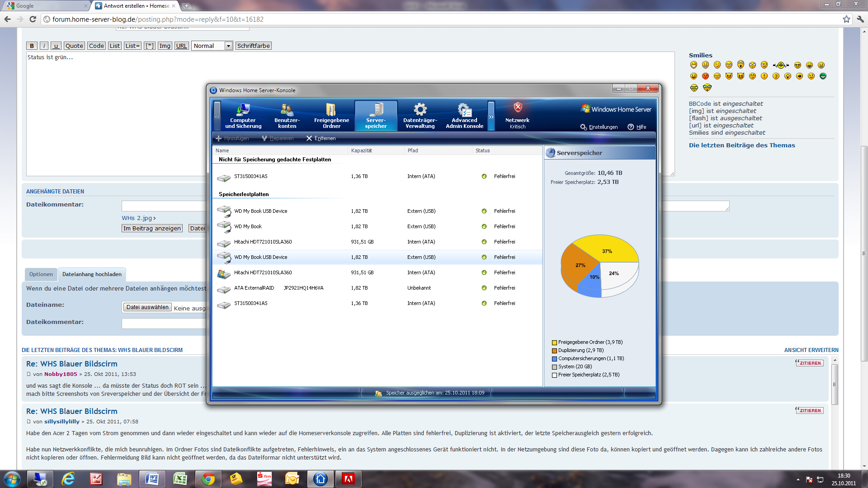Open Word from taskbar
The width and height of the screenshot is (868, 488).
click(x=152, y=479)
